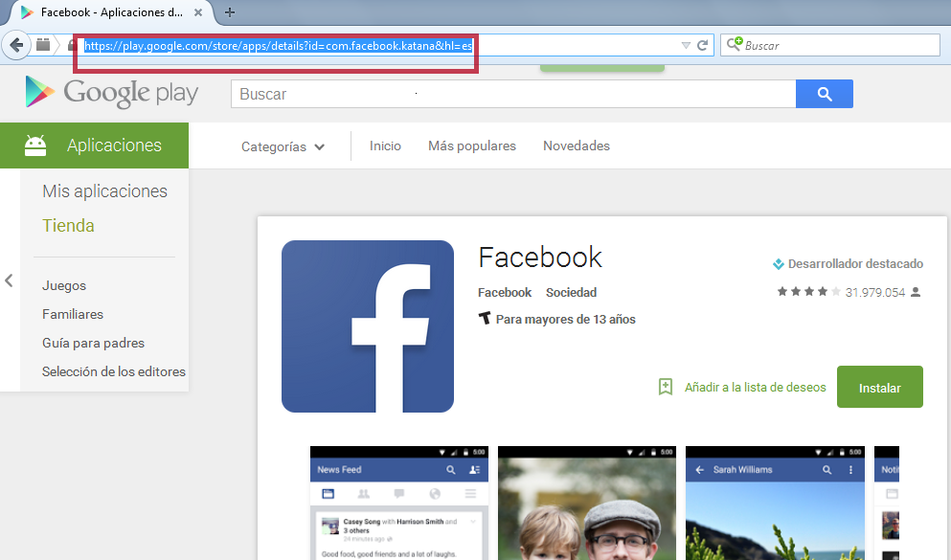Focus the Google Play Buscar search box
The width and height of the screenshot is (951, 560).
513,94
